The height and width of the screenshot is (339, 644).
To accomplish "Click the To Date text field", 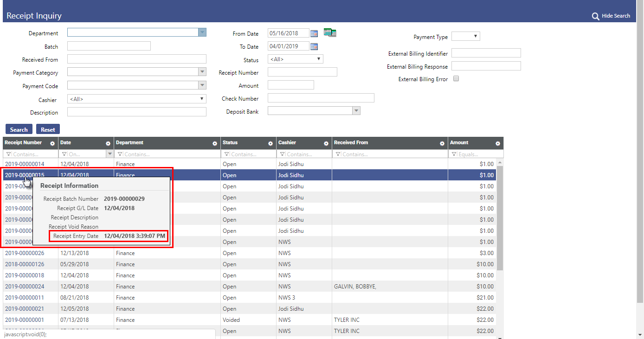I will tap(289, 46).
